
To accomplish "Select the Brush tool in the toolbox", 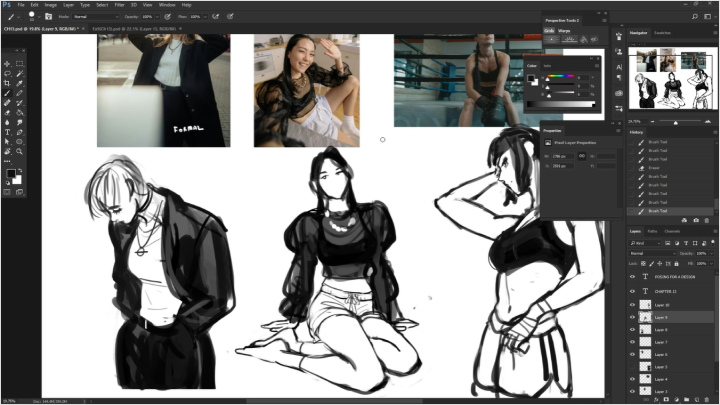I will (x=7, y=93).
